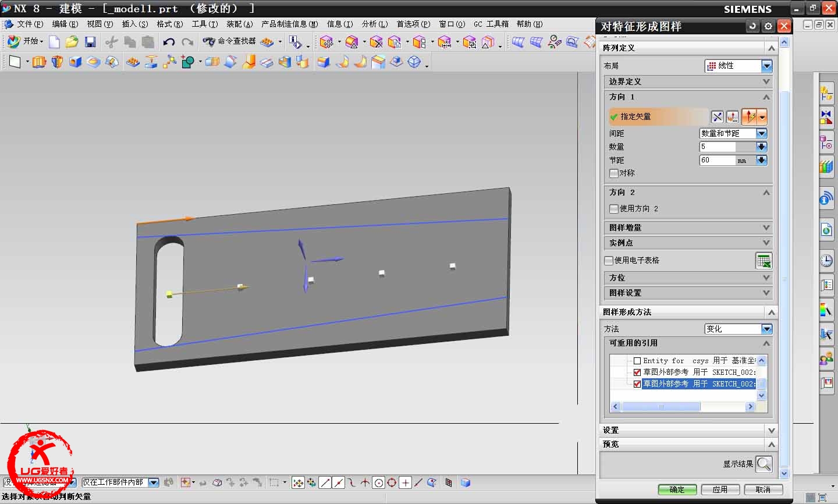Click the snap to arc center icon
The width and height of the screenshot is (838, 504).
[x=379, y=482]
